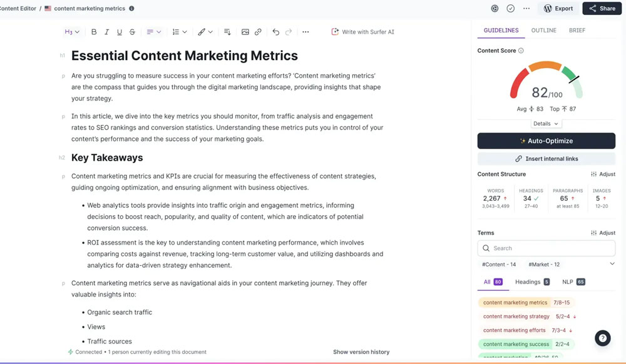
Task: Click Show version history
Action: pyautogui.click(x=361, y=352)
